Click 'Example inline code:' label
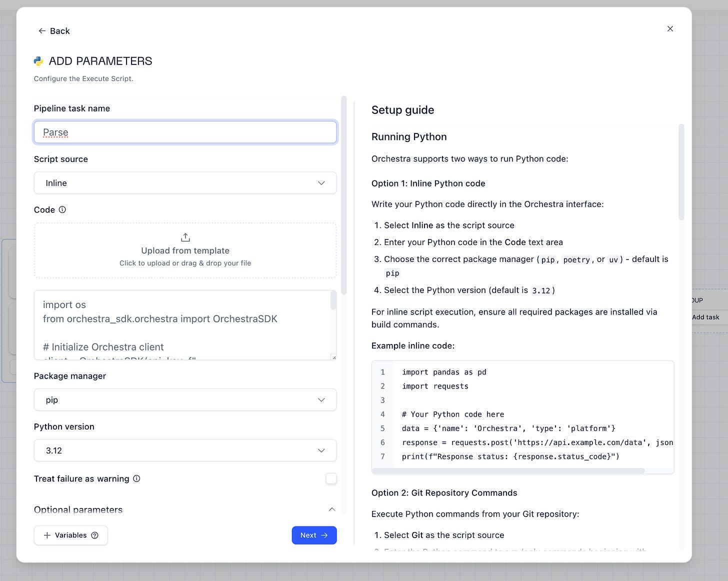This screenshot has width=728, height=581. click(413, 345)
